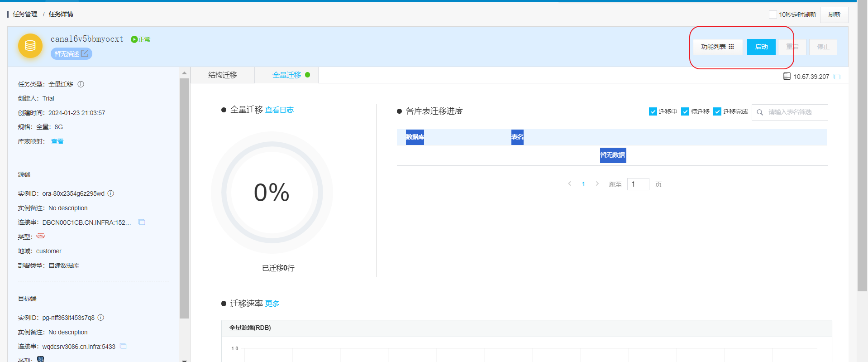Click the 地域 customer value
Image resolution: width=868 pixels, height=362 pixels.
[x=49, y=251]
